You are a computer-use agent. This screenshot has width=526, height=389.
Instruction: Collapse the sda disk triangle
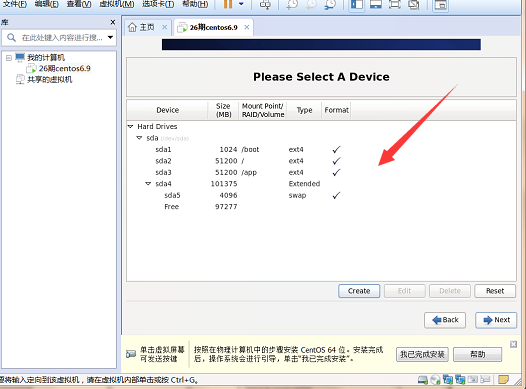(140, 138)
